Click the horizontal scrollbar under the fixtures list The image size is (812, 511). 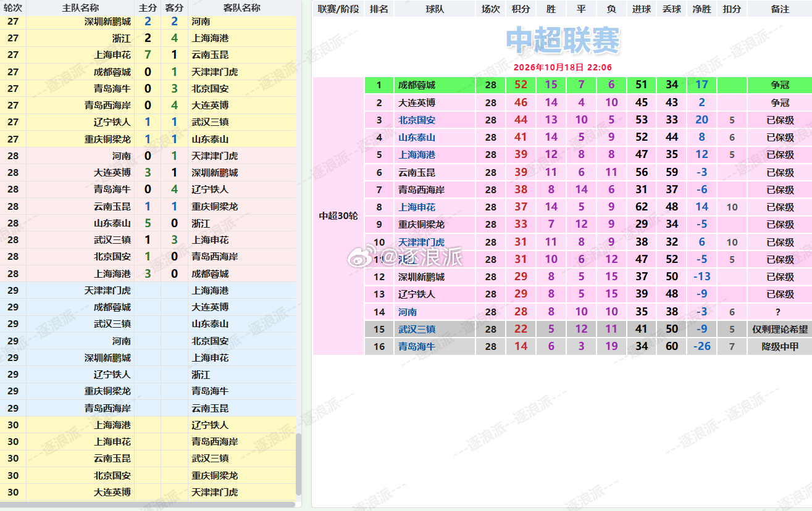pyautogui.click(x=148, y=505)
